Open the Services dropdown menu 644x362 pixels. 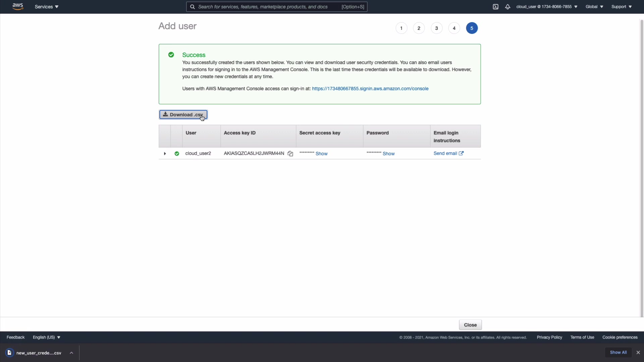[x=47, y=7]
